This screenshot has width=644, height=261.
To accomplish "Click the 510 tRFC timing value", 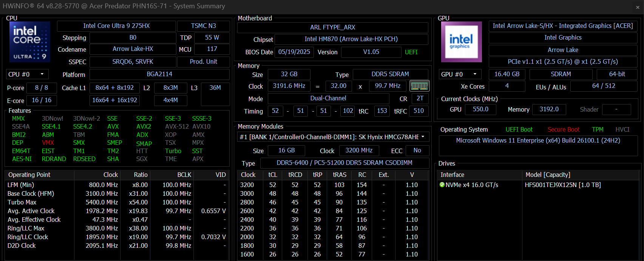I will point(419,111).
